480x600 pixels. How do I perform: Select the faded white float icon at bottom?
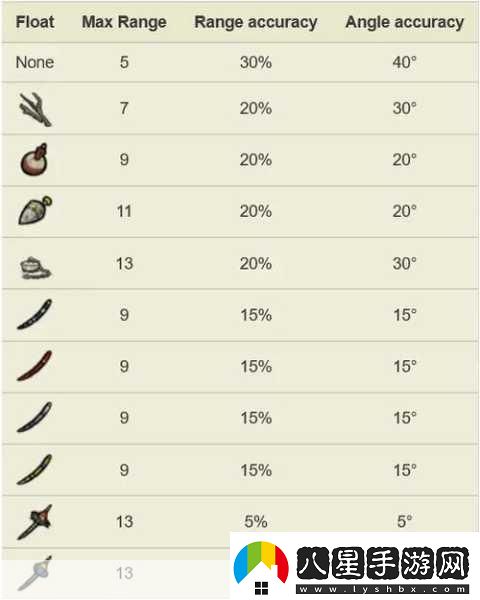coord(34,573)
